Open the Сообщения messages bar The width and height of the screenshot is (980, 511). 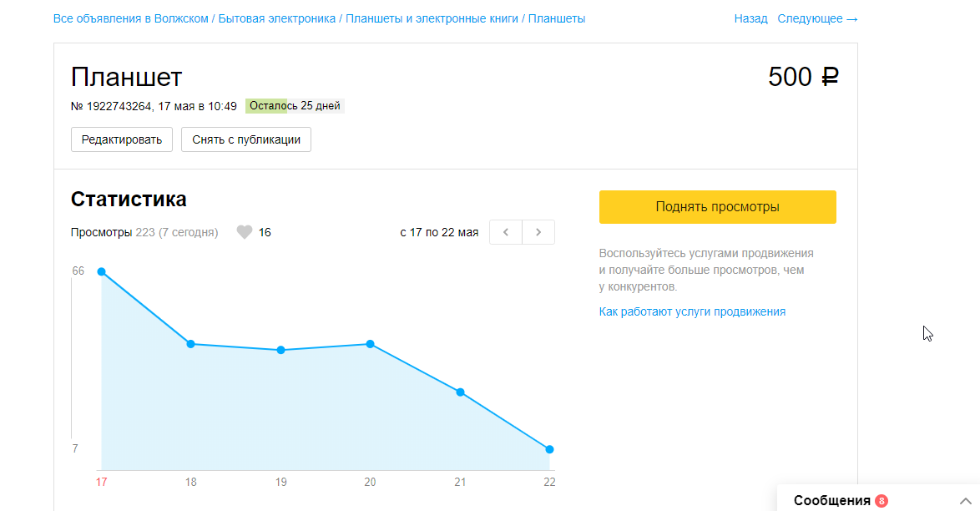coord(878,499)
